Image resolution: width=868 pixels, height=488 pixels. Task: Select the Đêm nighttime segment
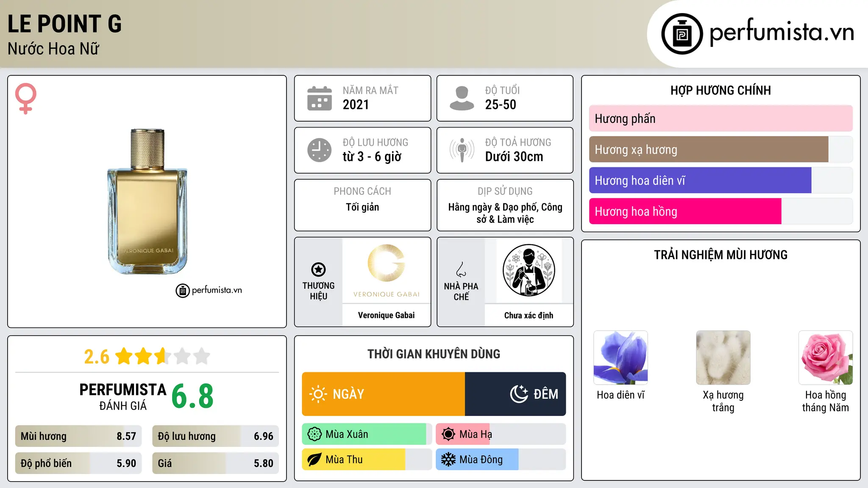pyautogui.click(x=515, y=394)
